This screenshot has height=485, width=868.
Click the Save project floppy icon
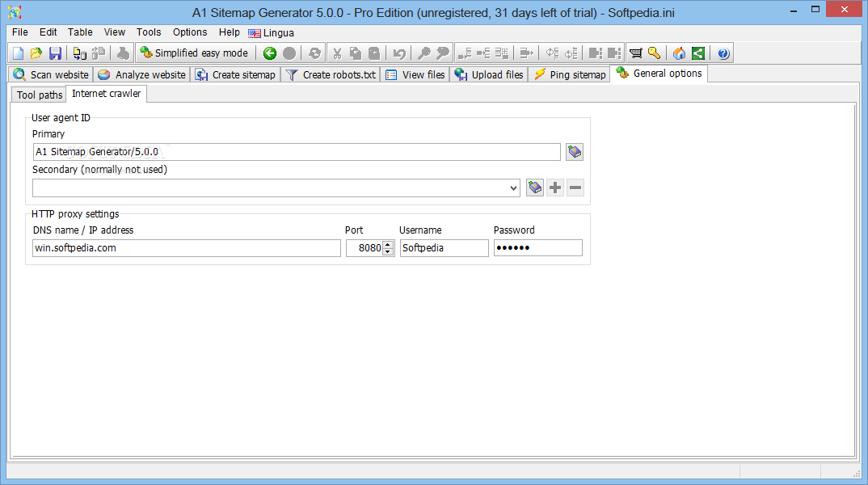55,53
